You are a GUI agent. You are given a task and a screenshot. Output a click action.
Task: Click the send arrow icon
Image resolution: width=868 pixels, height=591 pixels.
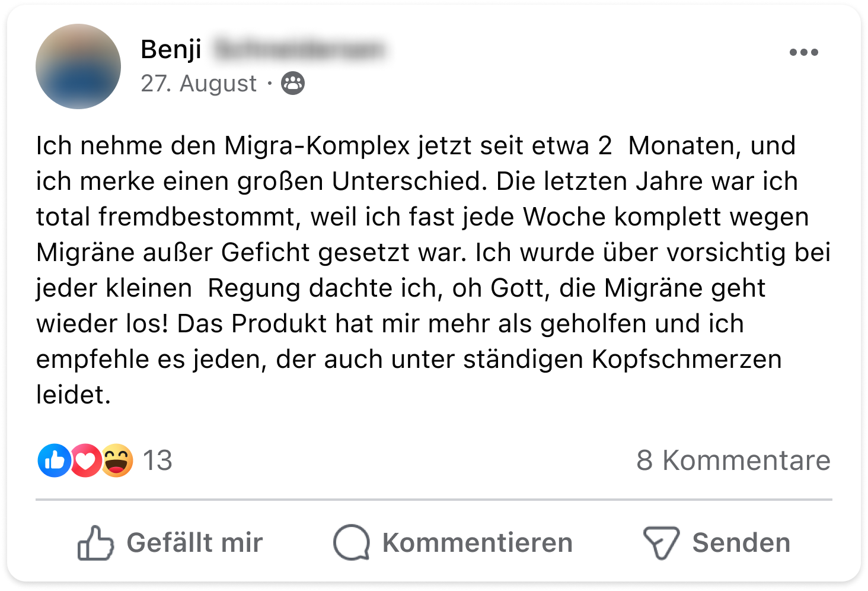click(661, 542)
